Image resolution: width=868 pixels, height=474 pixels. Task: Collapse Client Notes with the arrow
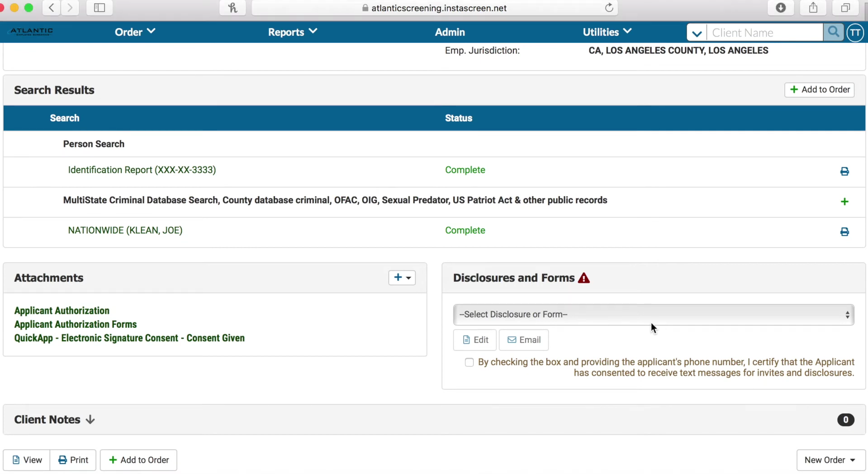(x=89, y=419)
